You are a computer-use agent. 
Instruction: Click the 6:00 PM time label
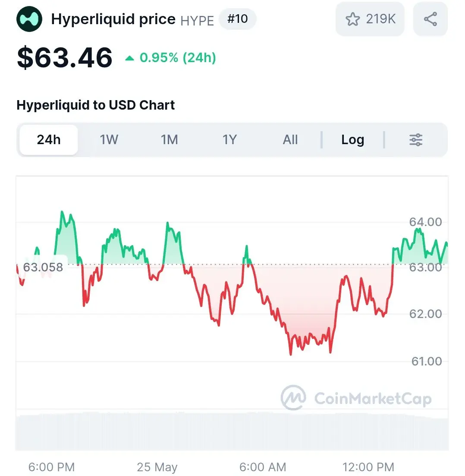(x=52, y=467)
